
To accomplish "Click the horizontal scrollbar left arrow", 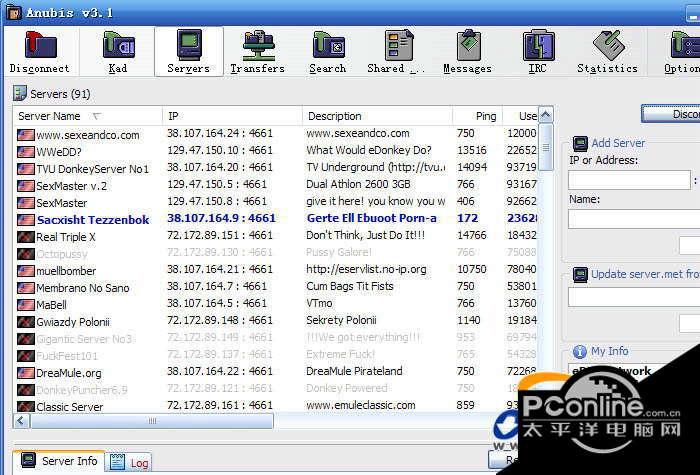I will [21, 421].
